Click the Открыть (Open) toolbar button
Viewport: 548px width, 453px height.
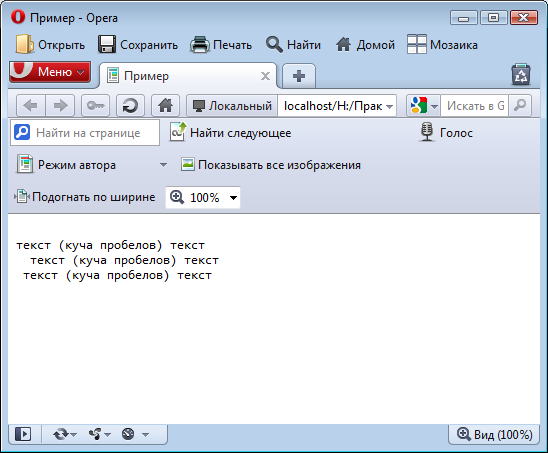coord(50,45)
